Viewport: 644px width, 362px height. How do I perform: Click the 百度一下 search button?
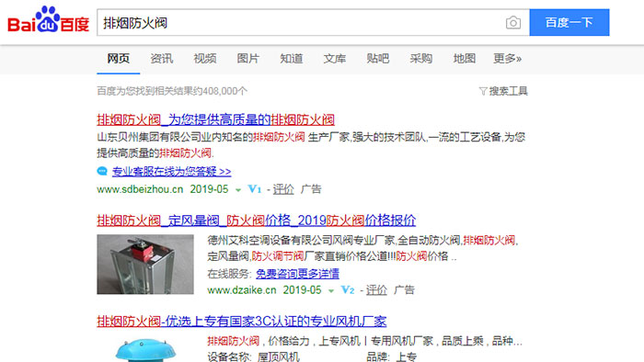pyautogui.click(x=569, y=23)
